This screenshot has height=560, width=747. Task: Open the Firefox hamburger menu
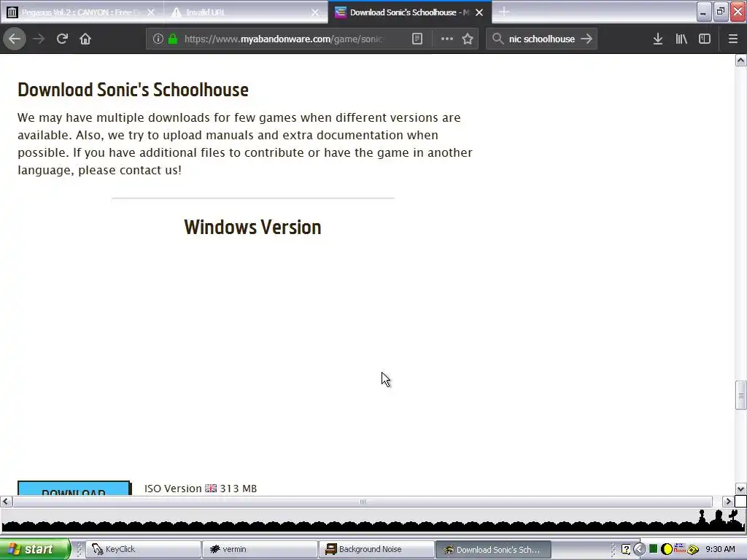point(733,39)
